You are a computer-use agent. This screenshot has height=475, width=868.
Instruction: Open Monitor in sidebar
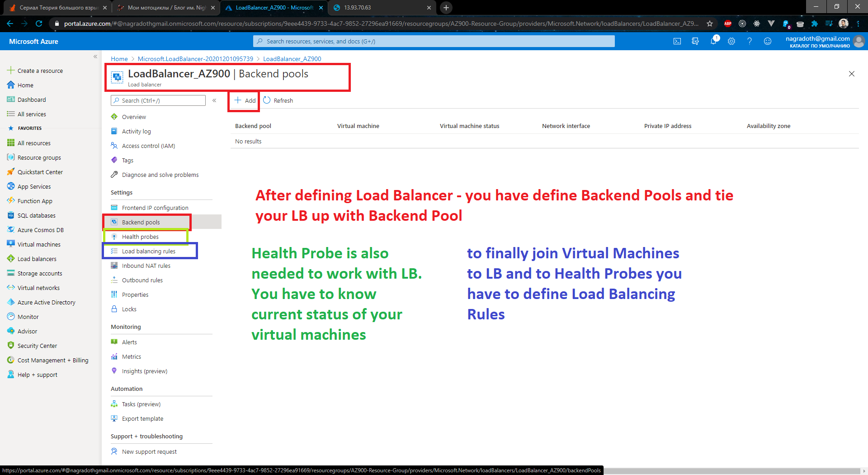(23, 317)
